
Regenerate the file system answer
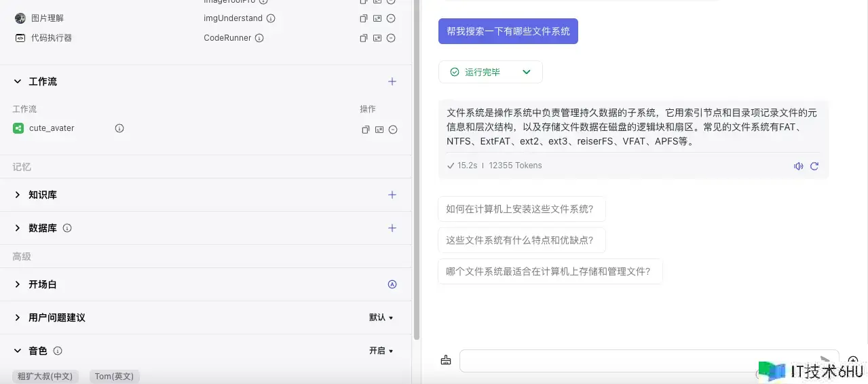814,166
